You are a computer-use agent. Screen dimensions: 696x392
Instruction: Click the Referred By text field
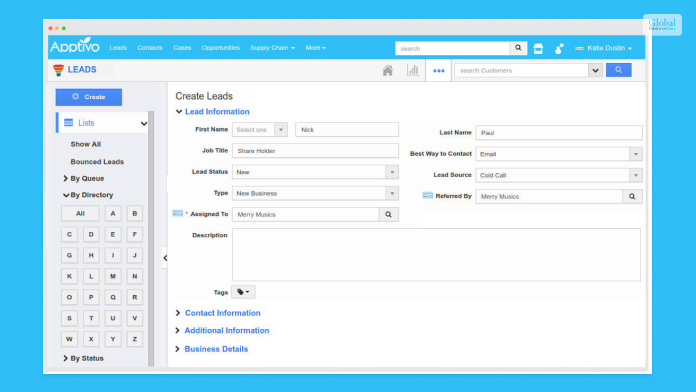(x=550, y=196)
